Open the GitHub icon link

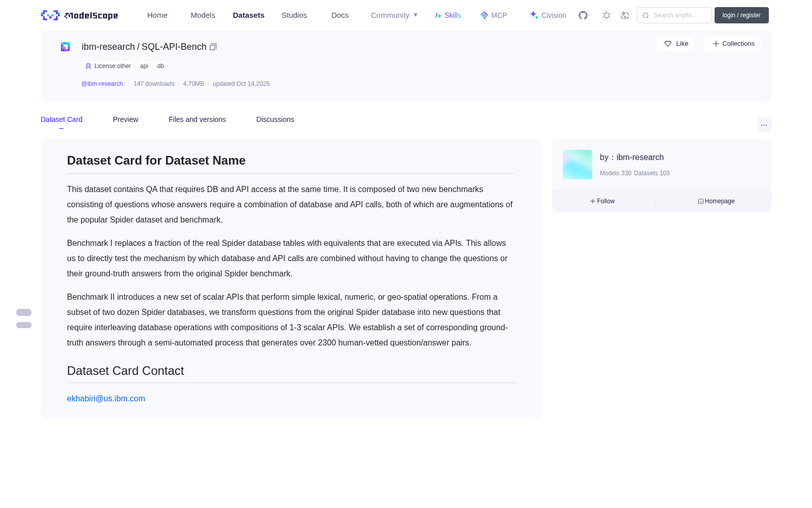pos(583,15)
